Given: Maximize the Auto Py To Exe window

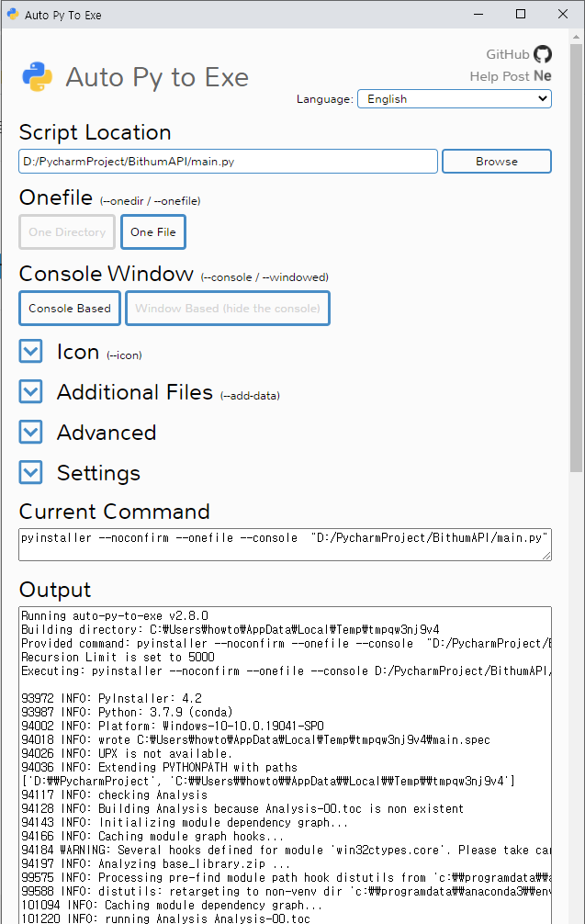Looking at the screenshot, I should pos(521,14).
